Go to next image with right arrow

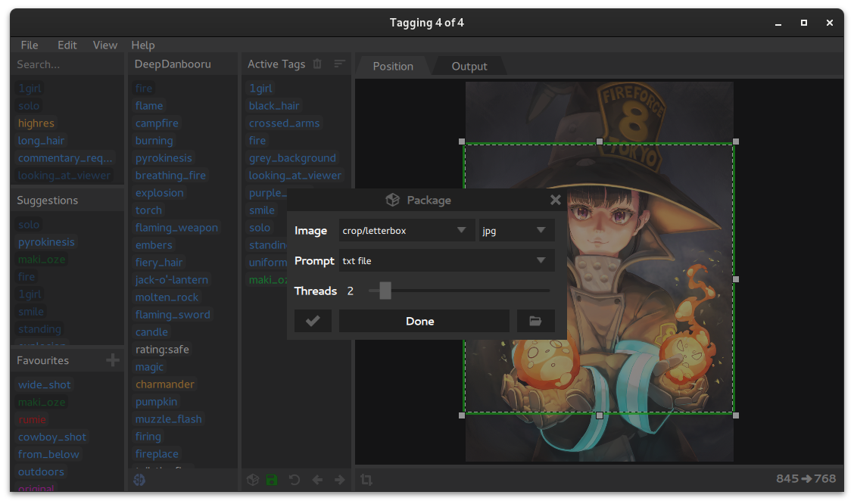tap(339, 480)
